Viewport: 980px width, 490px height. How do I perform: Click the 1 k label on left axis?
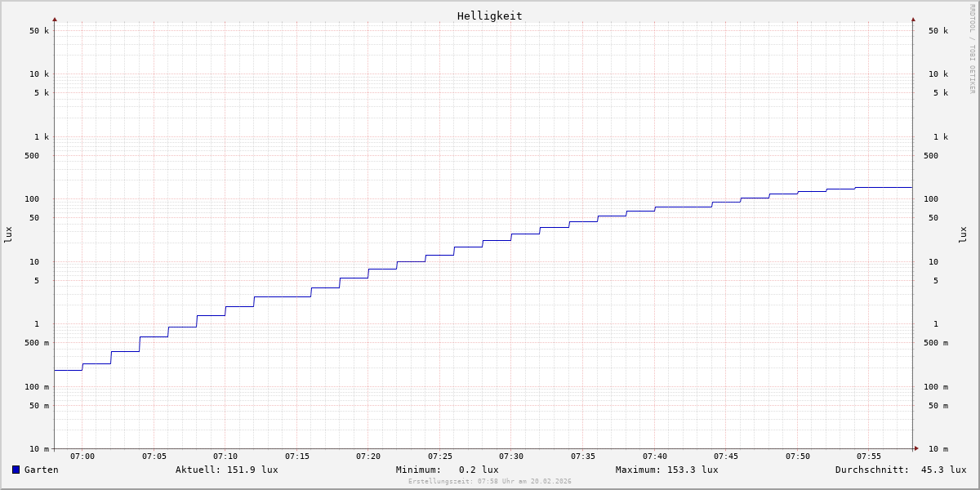(41, 136)
